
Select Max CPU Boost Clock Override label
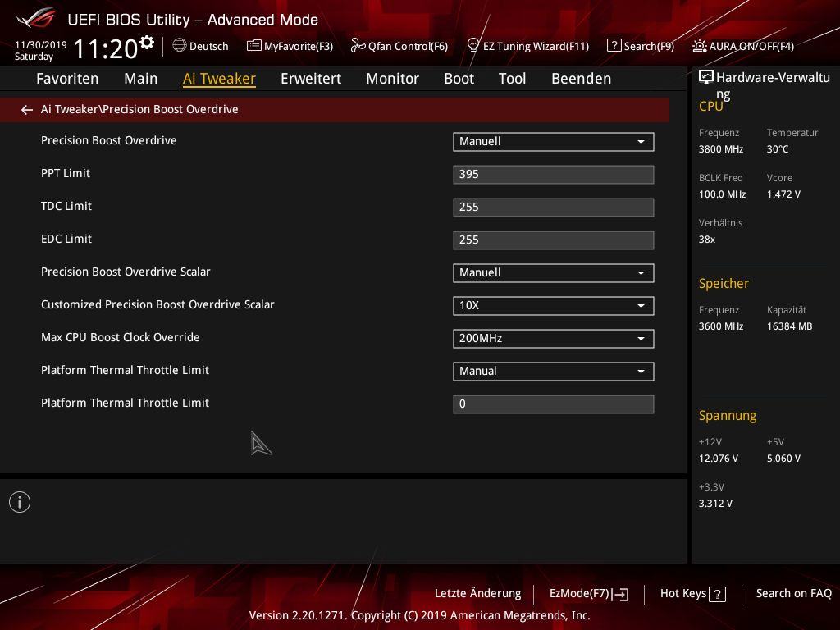(121, 337)
